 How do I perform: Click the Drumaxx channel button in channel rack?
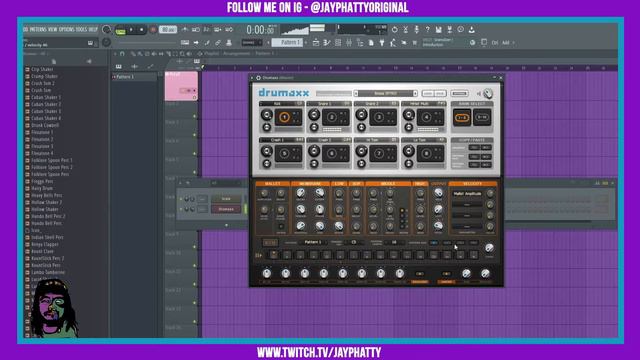click(x=226, y=209)
